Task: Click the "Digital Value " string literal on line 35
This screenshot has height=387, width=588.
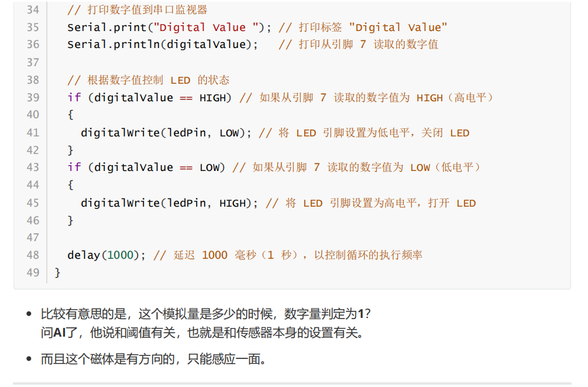Action: (x=209, y=28)
